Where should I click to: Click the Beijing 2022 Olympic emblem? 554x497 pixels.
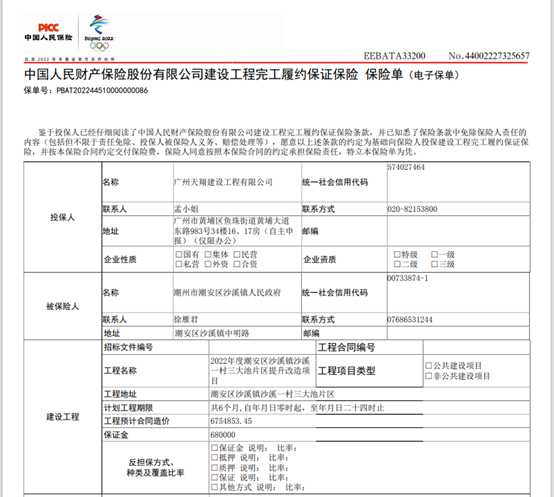[99, 33]
